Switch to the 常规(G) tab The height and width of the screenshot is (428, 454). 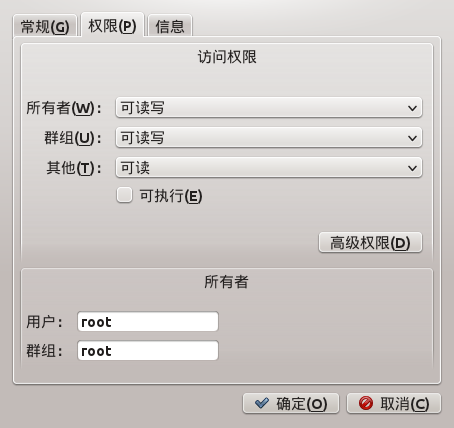point(45,26)
